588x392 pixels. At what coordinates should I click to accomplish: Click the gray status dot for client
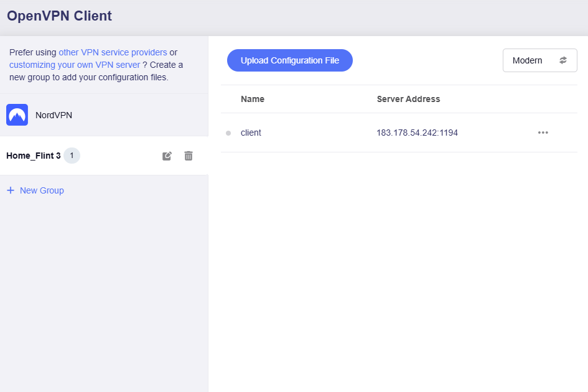pyautogui.click(x=228, y=133)
